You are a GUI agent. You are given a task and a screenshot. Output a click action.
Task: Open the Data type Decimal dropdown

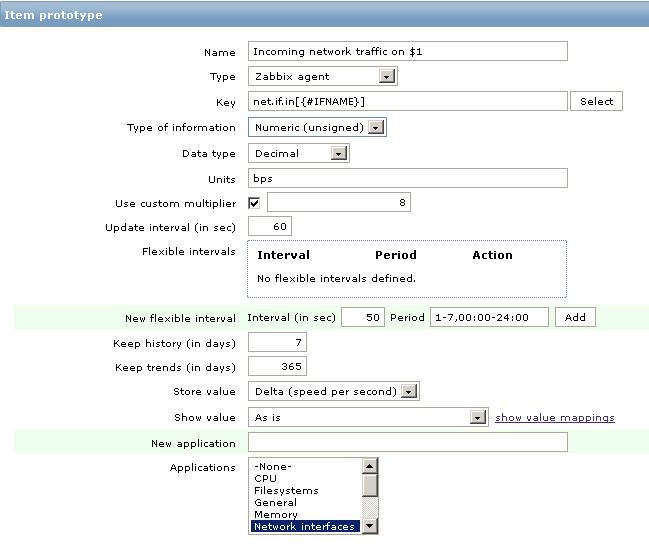click(298, 153)
